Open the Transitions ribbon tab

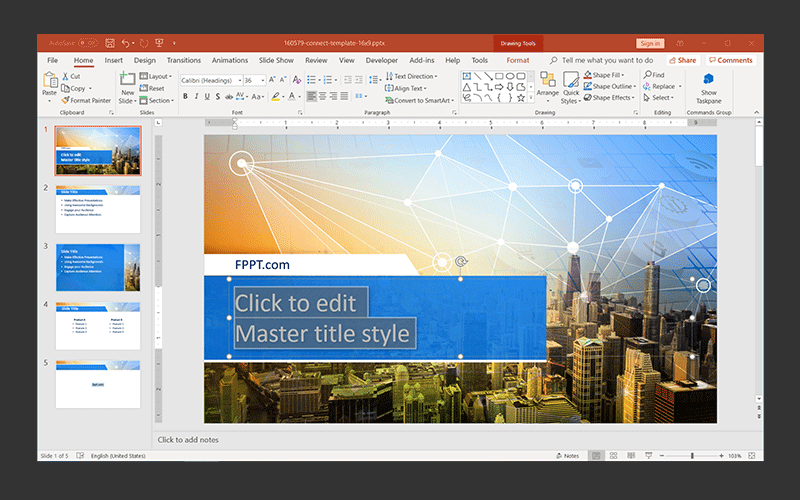point(183,60)
